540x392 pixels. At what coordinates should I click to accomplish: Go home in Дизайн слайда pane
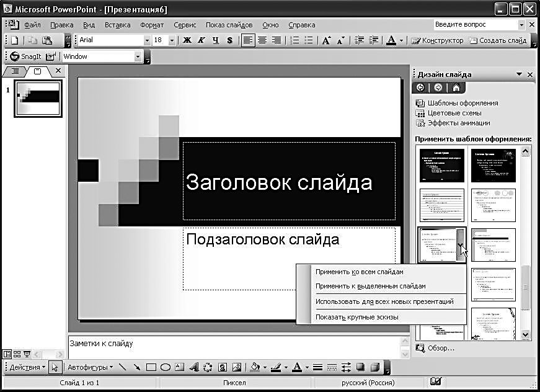click(456, 87)
